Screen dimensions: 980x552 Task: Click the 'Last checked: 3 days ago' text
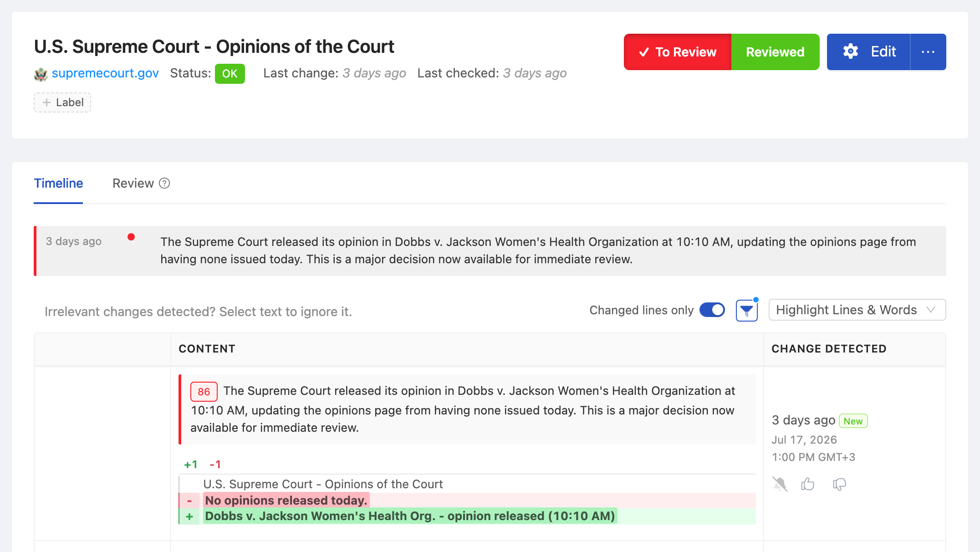[492, 73]
